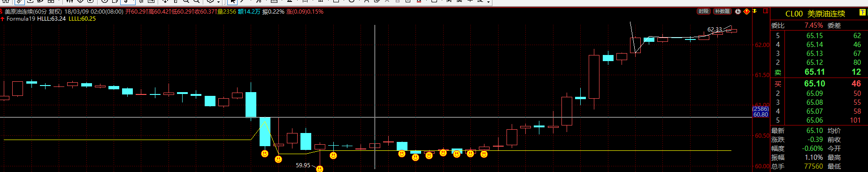The height and width of the screenshot is (172, 868).
Task: Select sell level 4 price 65.14
Action: pyautogui.click(x=814, y=45)
